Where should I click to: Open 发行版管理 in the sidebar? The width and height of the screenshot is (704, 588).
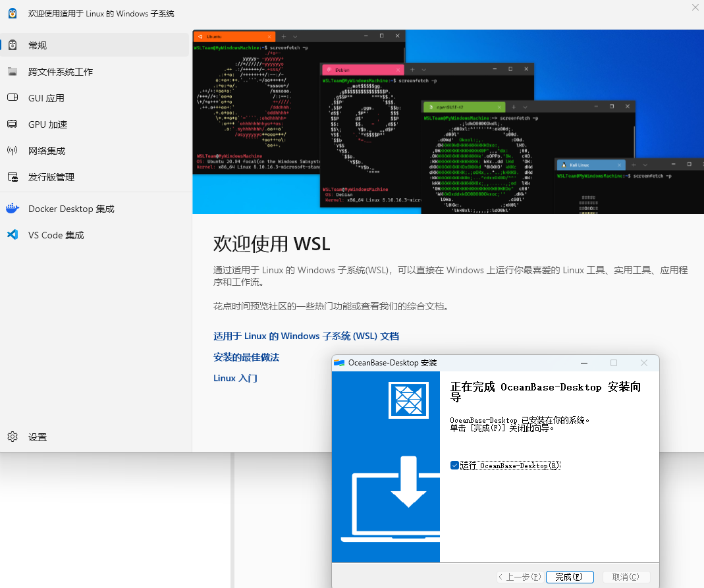(95, 177)
